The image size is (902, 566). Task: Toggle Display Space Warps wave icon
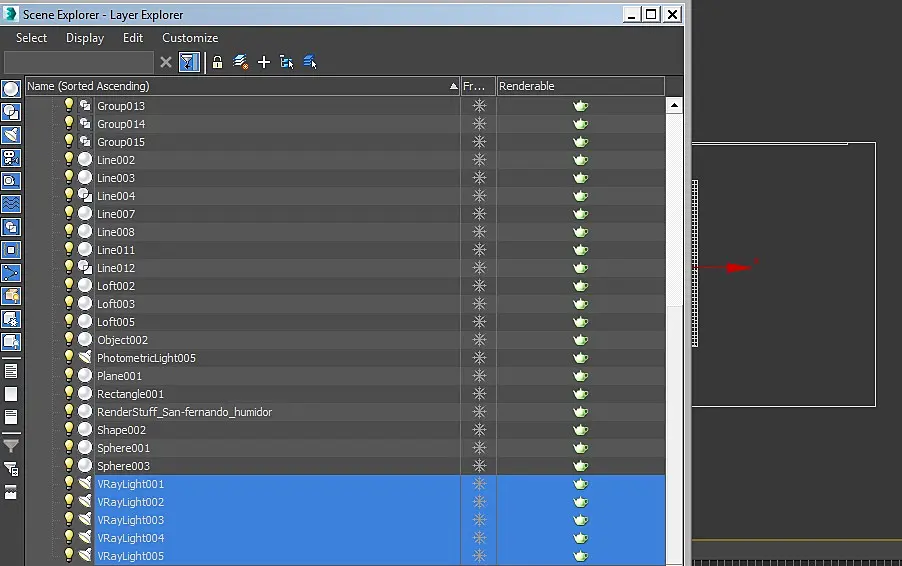coord(12,204)
